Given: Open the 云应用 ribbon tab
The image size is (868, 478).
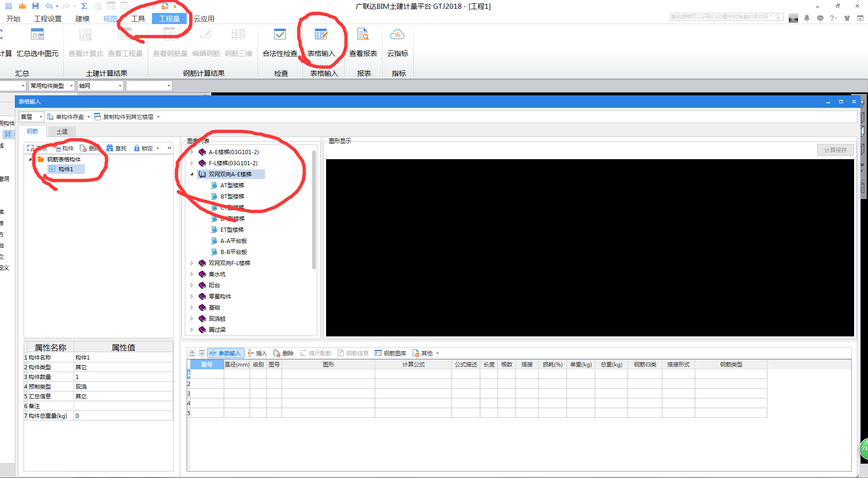Looking at the screenshot, I should click(x=204, y=19).
